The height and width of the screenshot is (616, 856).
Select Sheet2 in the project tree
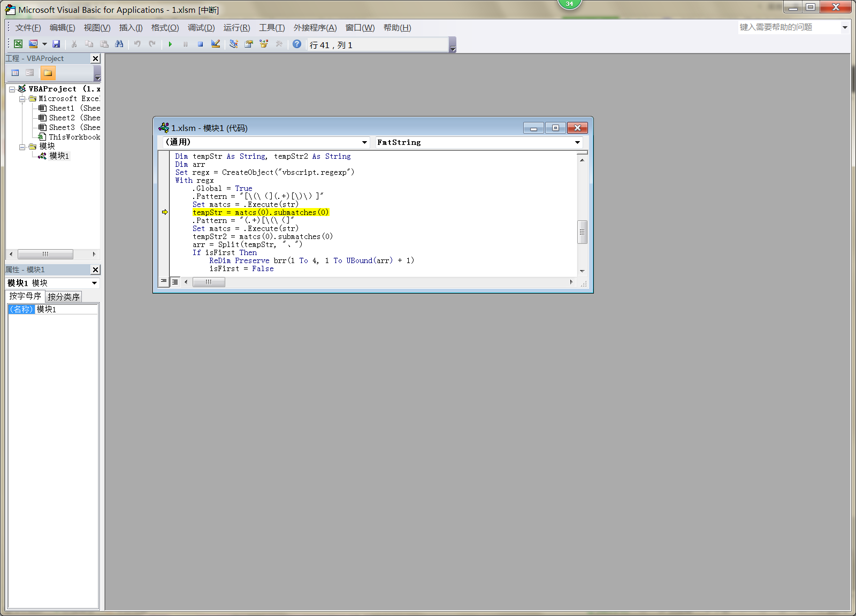click(x=62, y=118)
